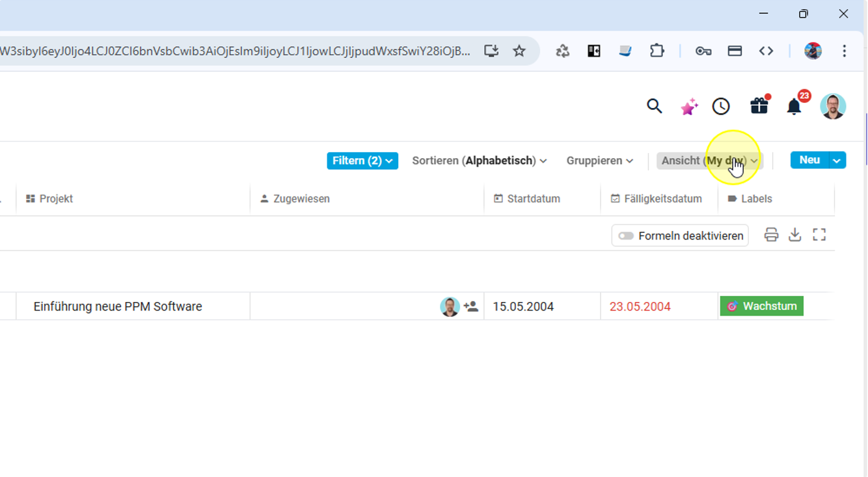Toggle the Formeln deaktivieren switch
The width and height of the screenshot is (868, 477).
coord(626,236)
